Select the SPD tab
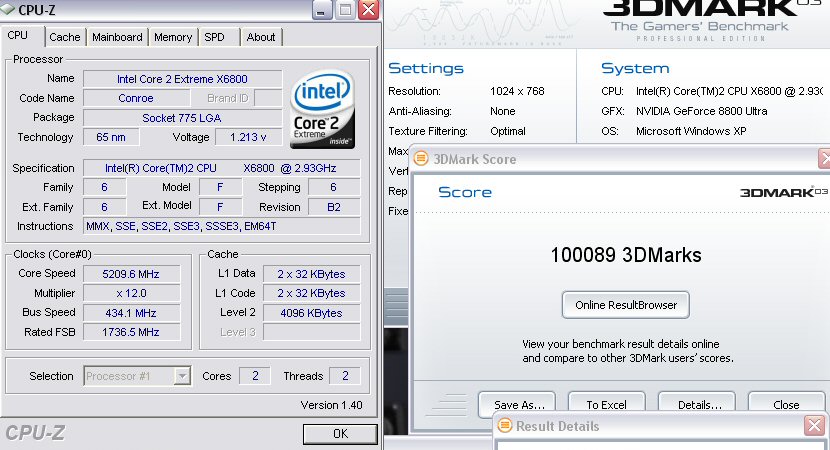830x450 pixels. pyautogui.click(x=214, y=37)
